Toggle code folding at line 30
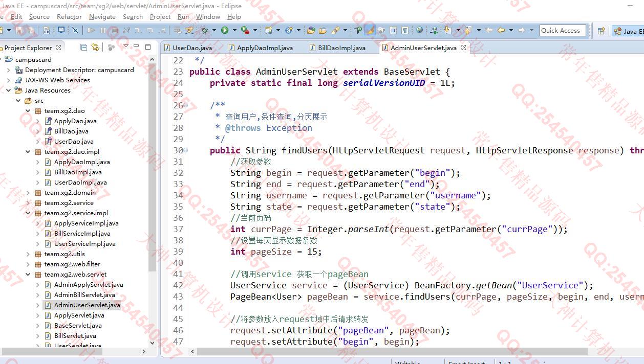Screen dimensions: 644x364 [186, 150]
